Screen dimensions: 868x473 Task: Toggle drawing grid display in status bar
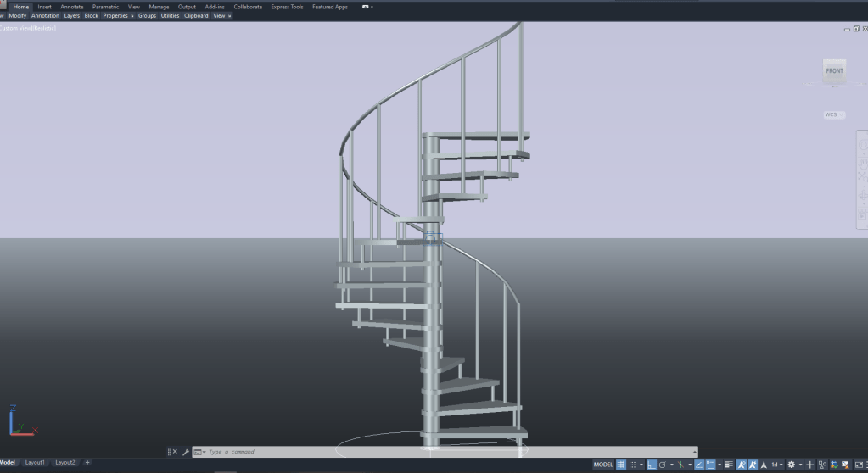tap(620, 465)
